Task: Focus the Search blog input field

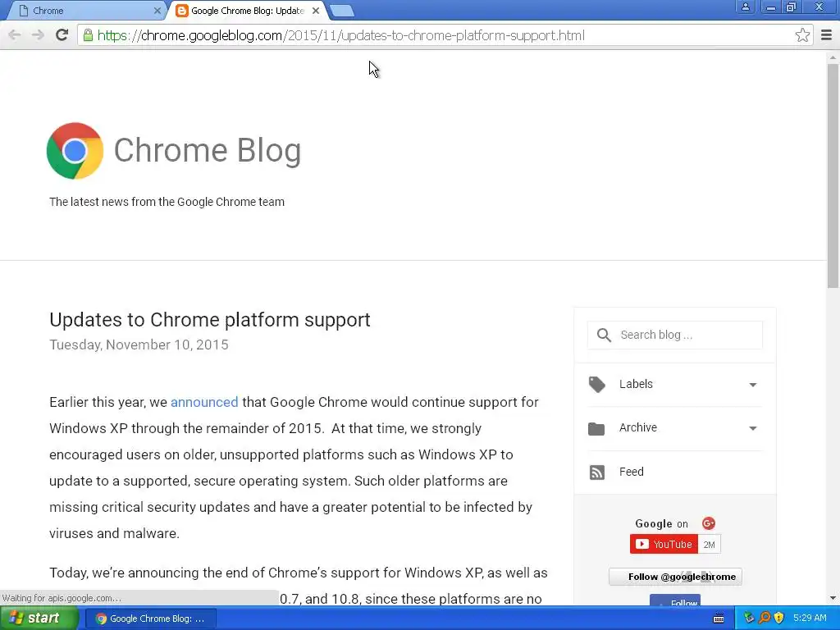Action: pyautogui.click(x=674, y=335)
